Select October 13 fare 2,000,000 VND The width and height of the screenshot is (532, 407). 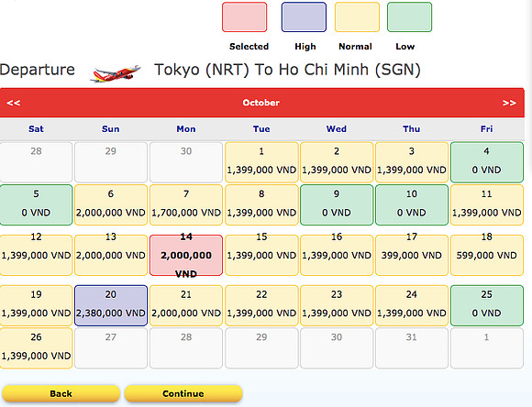pos(111,255)
